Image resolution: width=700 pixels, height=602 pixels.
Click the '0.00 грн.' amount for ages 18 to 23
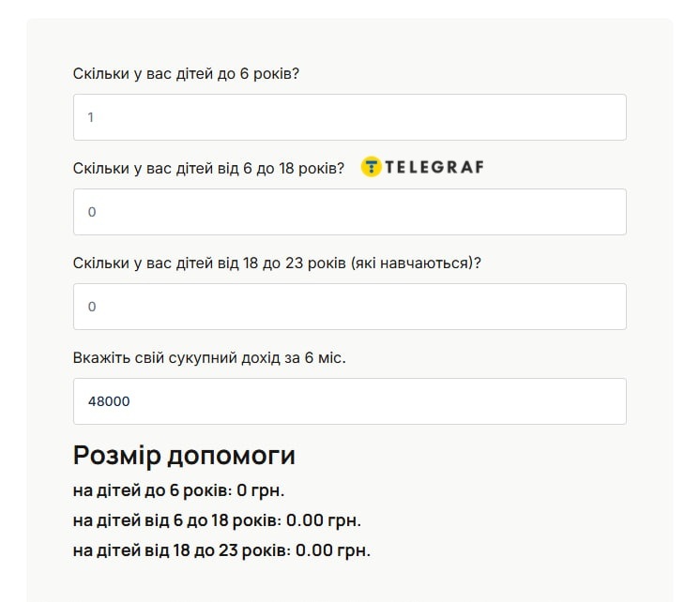(x=333, y=550)
